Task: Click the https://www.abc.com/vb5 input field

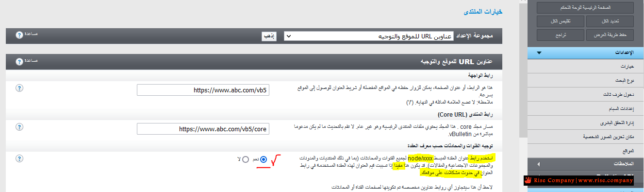Action: [203, 90]
